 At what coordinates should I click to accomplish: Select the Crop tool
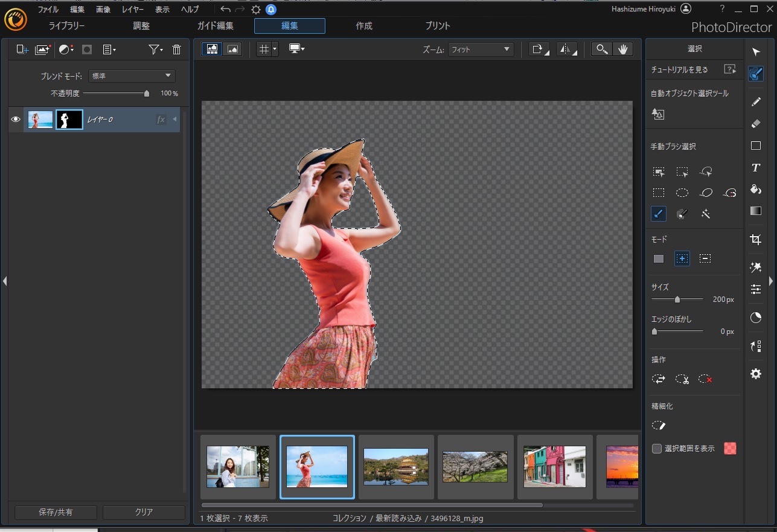point(755,239)
